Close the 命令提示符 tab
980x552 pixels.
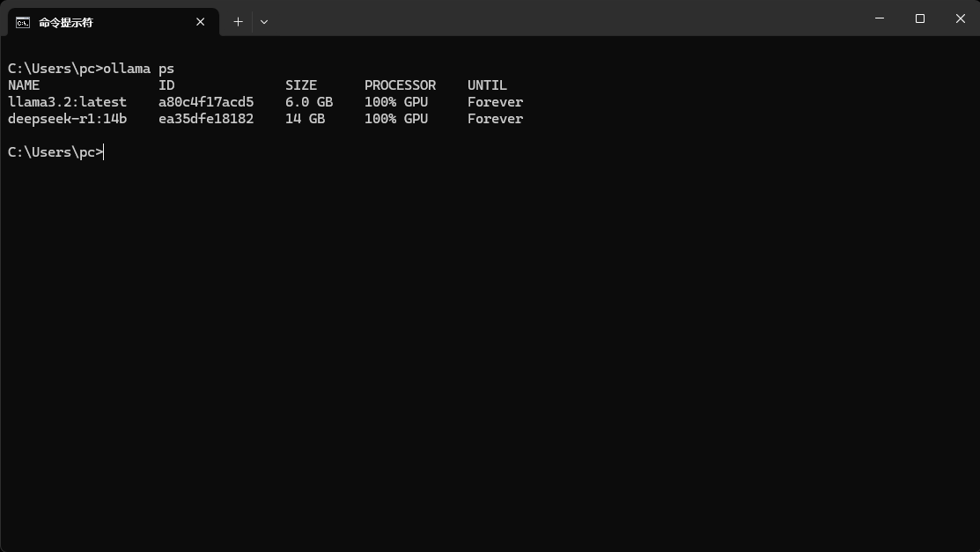pos(200,22)
